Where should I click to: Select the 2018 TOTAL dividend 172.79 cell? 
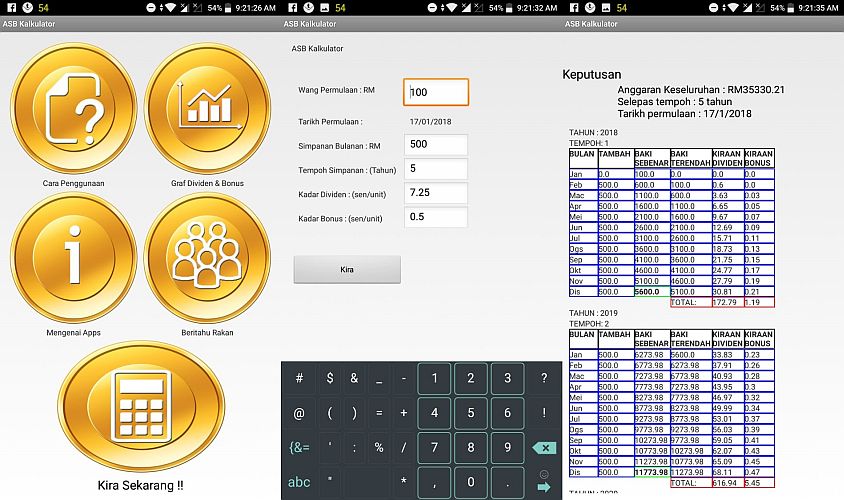pos(728,302)
